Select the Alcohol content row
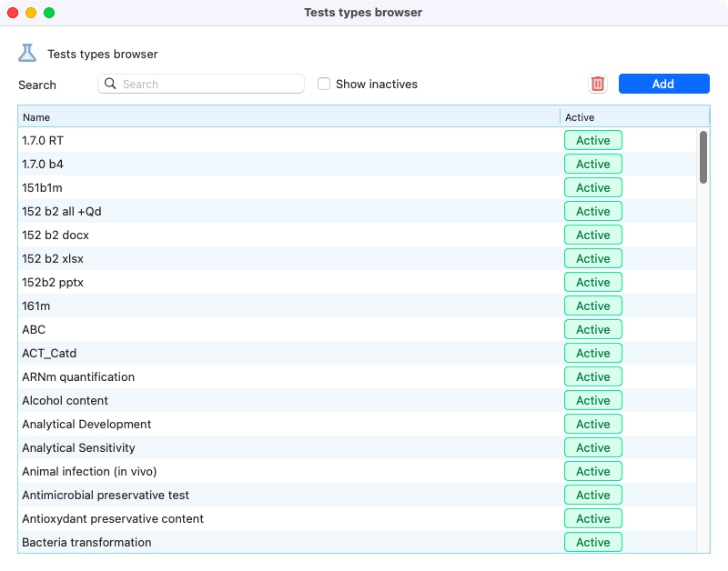728x571 pixels. pos(357,400)
